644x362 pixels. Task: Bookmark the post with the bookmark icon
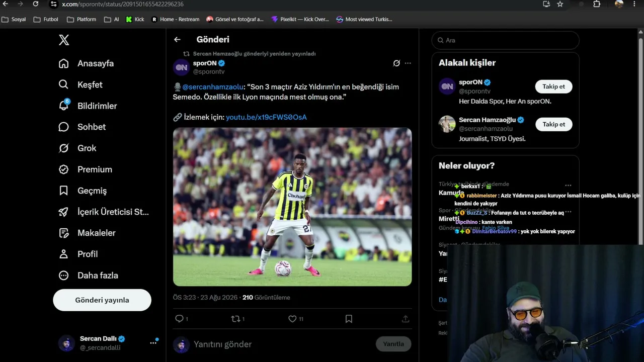tap(349, 319)
